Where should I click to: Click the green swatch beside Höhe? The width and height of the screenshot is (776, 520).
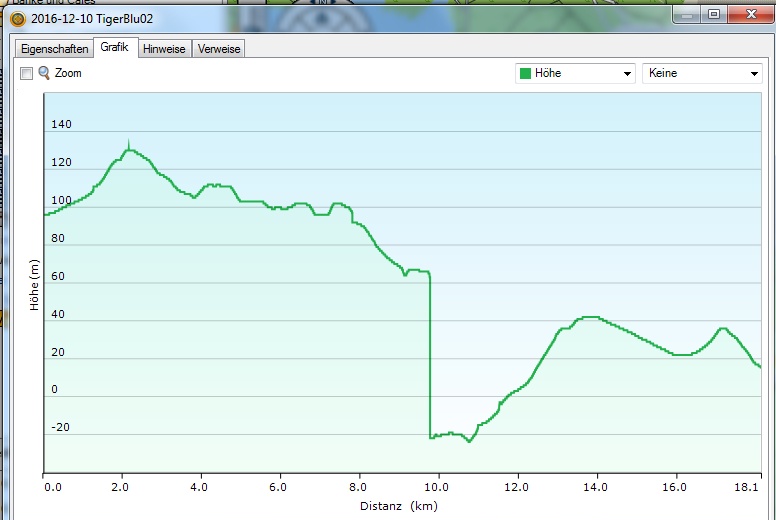pyautogui.click(x=525, y=74)
